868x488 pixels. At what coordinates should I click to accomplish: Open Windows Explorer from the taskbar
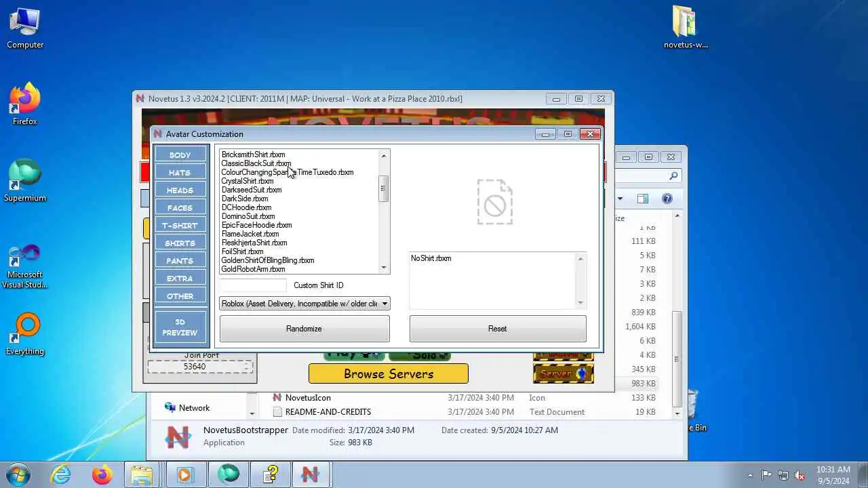[142, 474]
